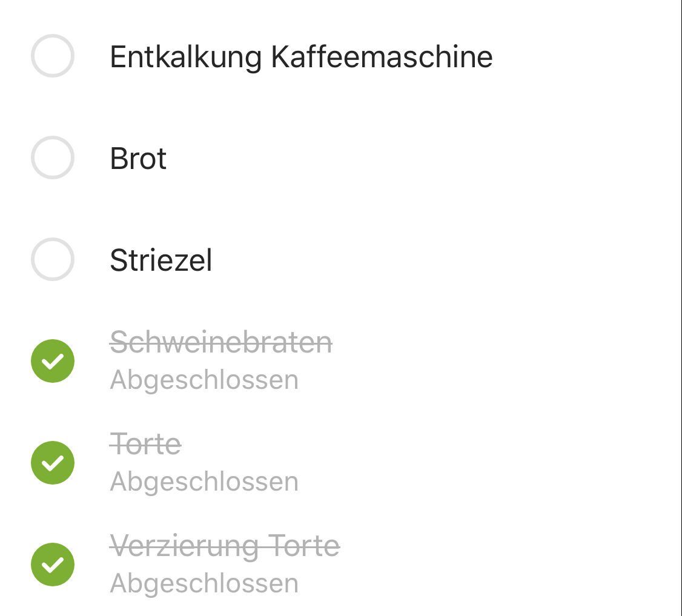Click the word Kaffeemaschine in the first task

point(382,58)
